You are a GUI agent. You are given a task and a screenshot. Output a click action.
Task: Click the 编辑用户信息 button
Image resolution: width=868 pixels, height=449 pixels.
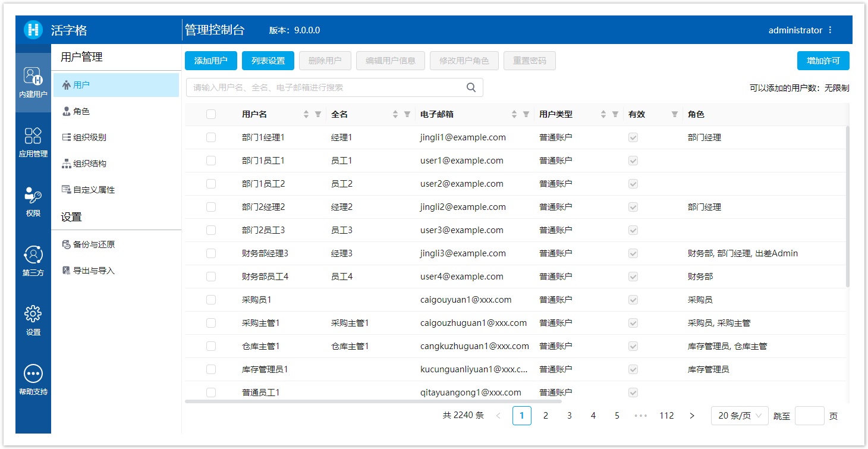point(391,61)
